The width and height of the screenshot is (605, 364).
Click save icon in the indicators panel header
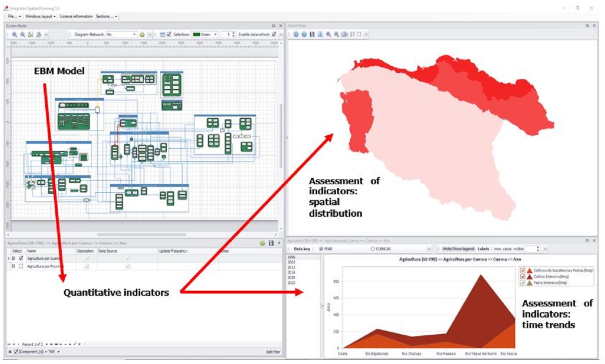coord(271,243)
